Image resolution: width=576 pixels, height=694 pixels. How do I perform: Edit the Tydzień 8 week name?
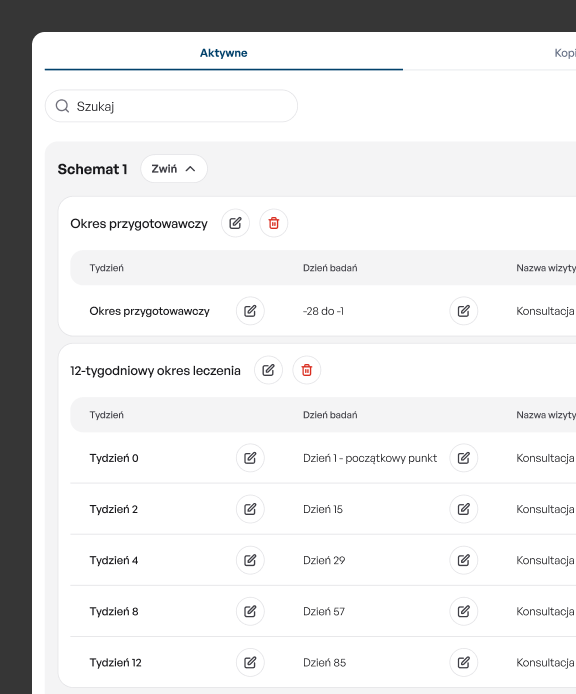coord(250,611)
